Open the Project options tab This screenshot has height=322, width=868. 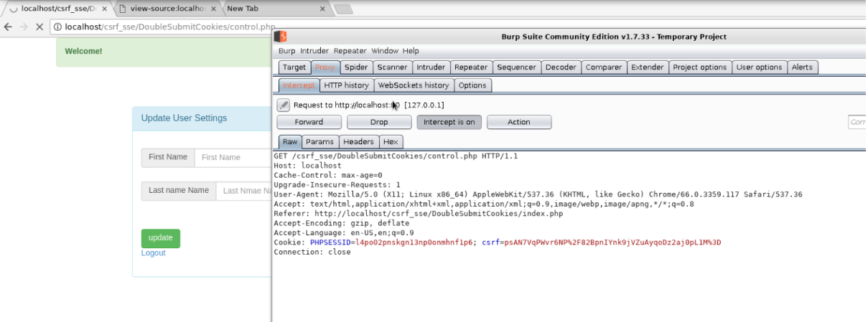pos(699,67)
